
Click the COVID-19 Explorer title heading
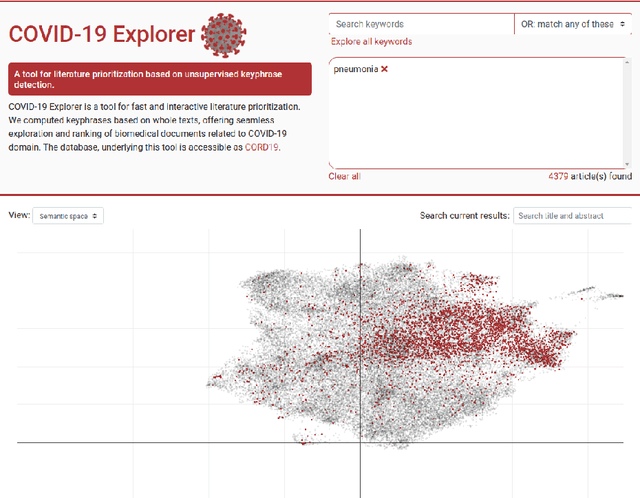102,35
